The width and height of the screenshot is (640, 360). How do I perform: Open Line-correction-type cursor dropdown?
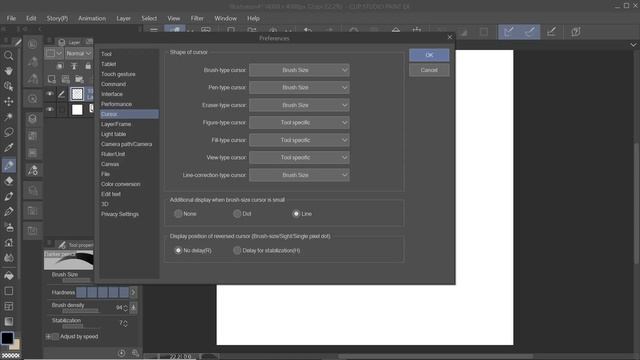(299, 175)
